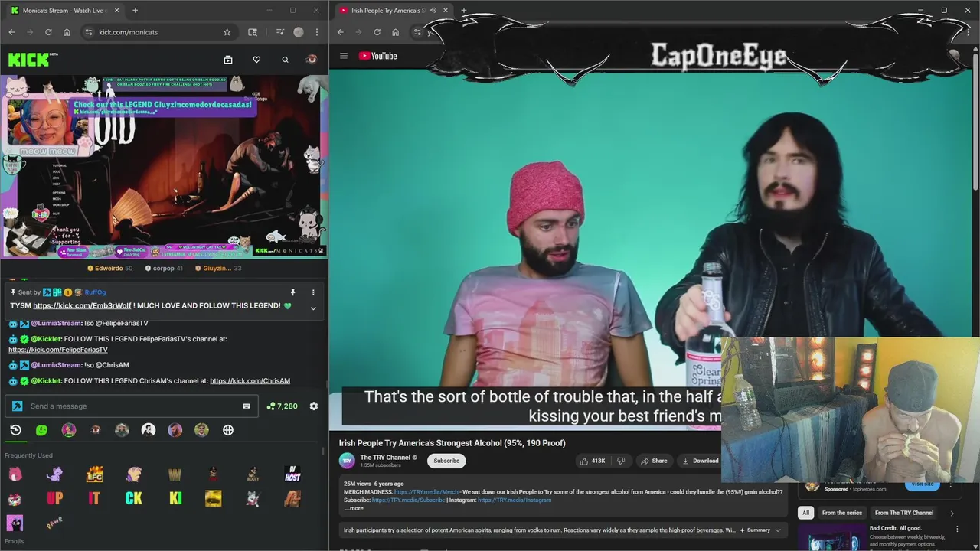
Task: Open Chrome profile avatar in Kick window
Action: coord(299,32)
